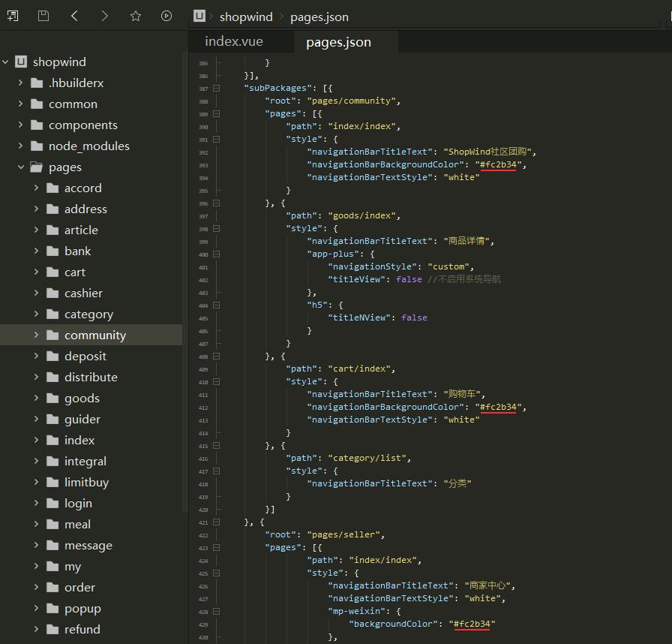Screen dimensions: 672x644
Task: Toggle fold marker at line 421
Action: (216, 522)
